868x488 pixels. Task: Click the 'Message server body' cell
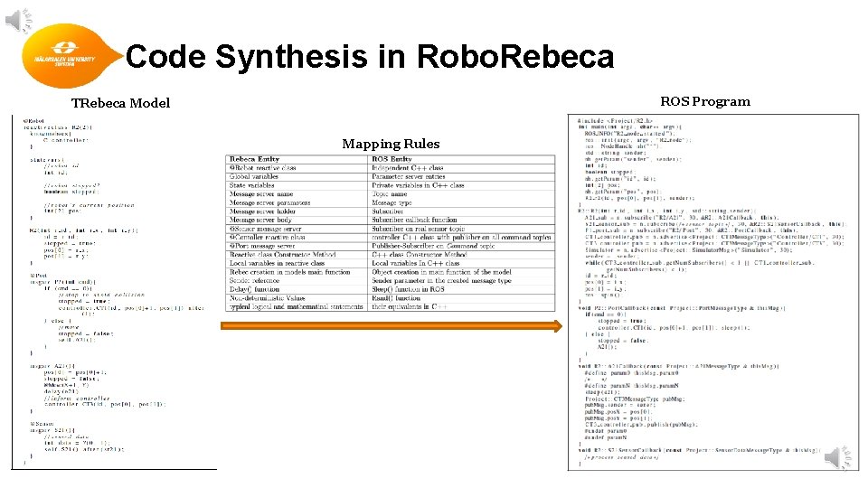297,220
